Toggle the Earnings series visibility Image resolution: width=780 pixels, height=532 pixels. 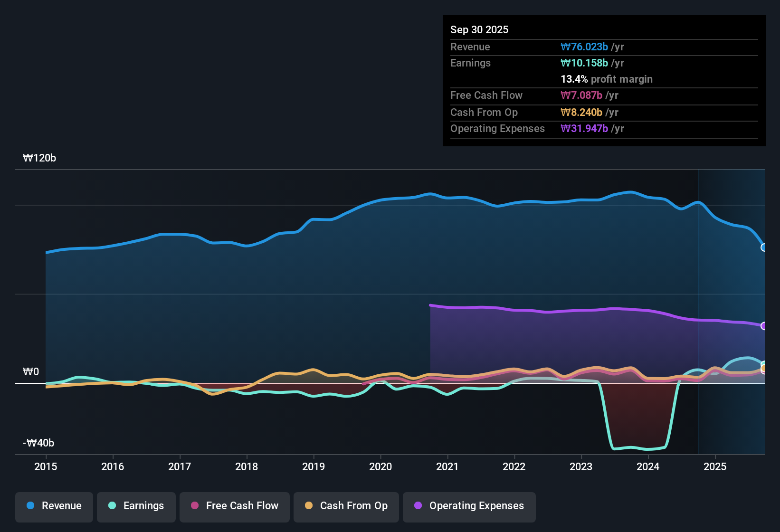[136, 506]
